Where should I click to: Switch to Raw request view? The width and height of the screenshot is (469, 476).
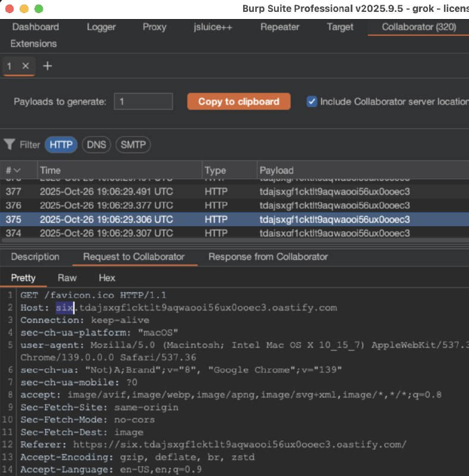[x=67, y=278]
